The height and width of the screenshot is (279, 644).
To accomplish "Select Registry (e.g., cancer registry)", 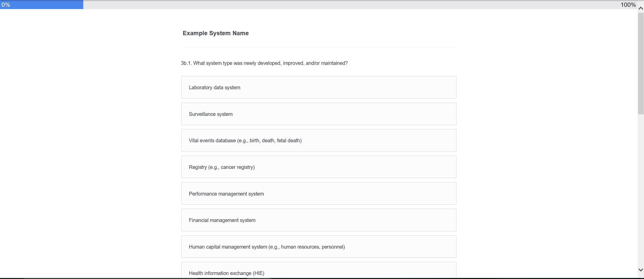I will [x=318, y=167].
